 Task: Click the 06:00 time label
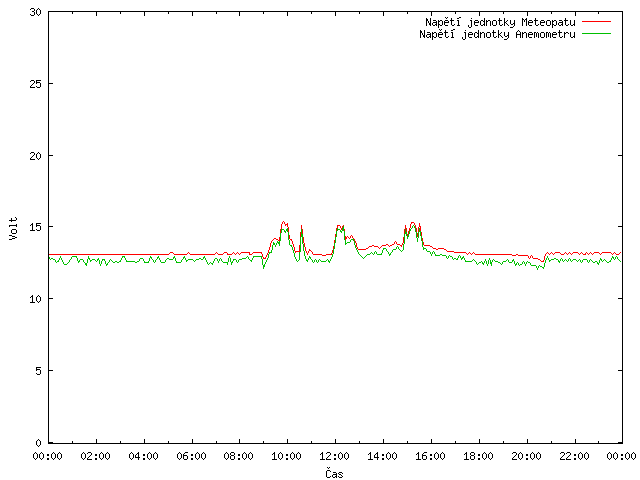coord(191,456)
